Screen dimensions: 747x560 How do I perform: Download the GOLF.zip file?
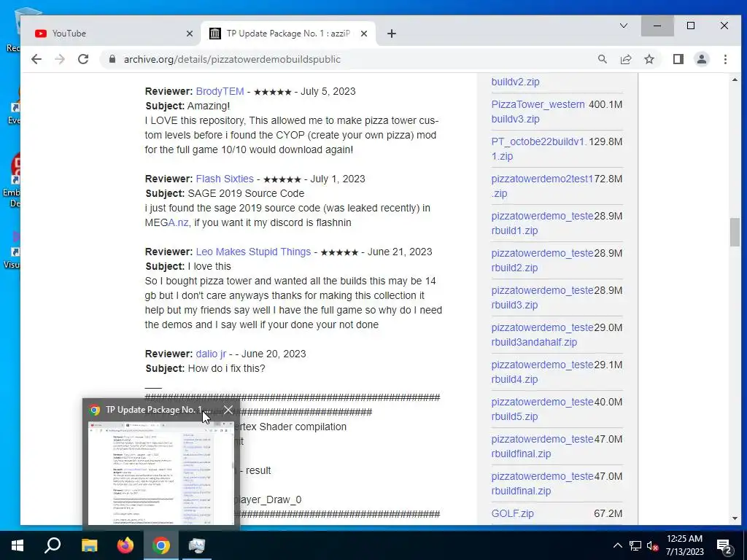point(512,514)
